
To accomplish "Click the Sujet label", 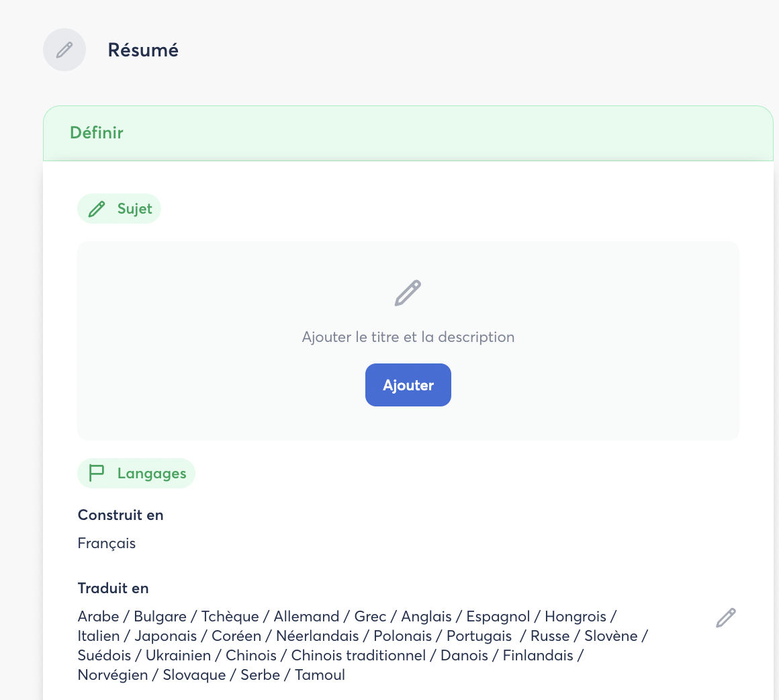I will pos(134,209).
